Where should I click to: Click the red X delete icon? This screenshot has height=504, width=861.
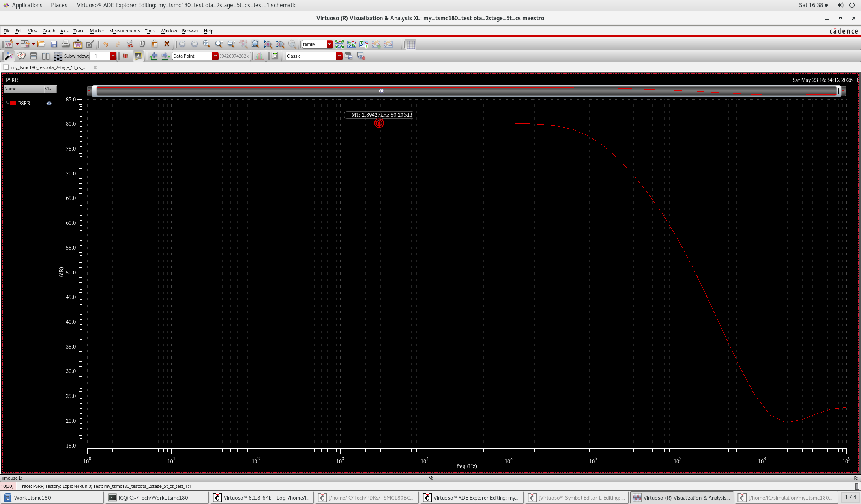pos(167,44)
